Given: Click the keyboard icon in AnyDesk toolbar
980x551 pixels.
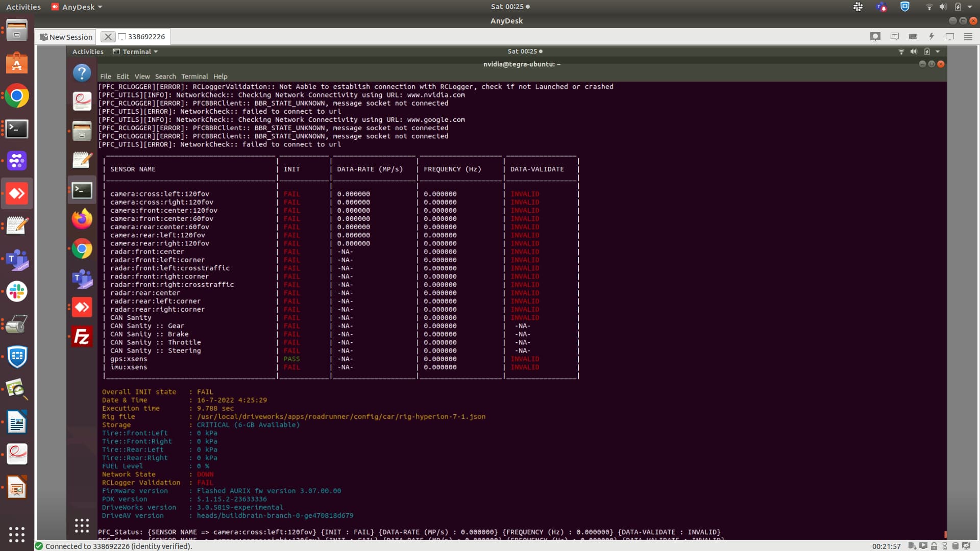Looking at the screenshot, I should [x=913, y=37].
